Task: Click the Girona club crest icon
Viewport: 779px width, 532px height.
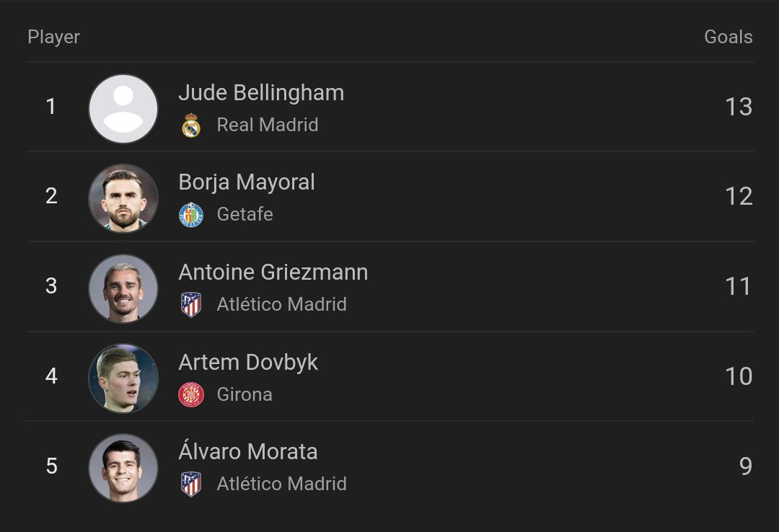Action: [x=191, y=394]
